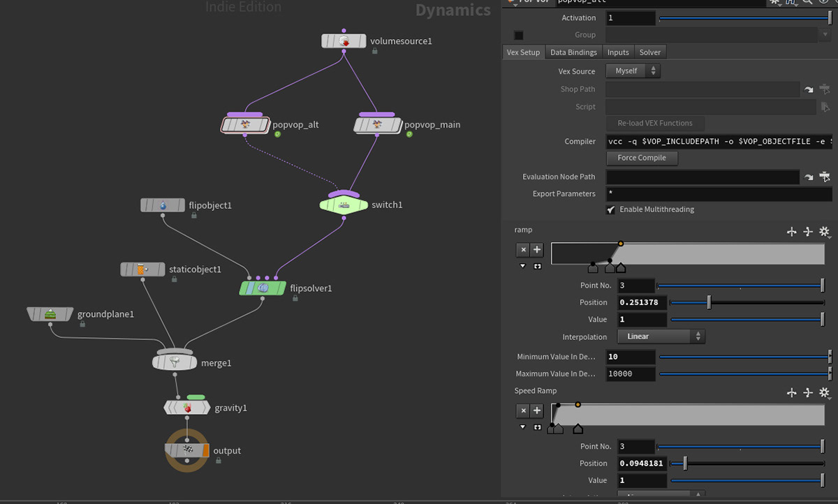Viewport: 838px width, 504px height.
Task: Collapse the ramp controls triangle
Action: point(523,266)
